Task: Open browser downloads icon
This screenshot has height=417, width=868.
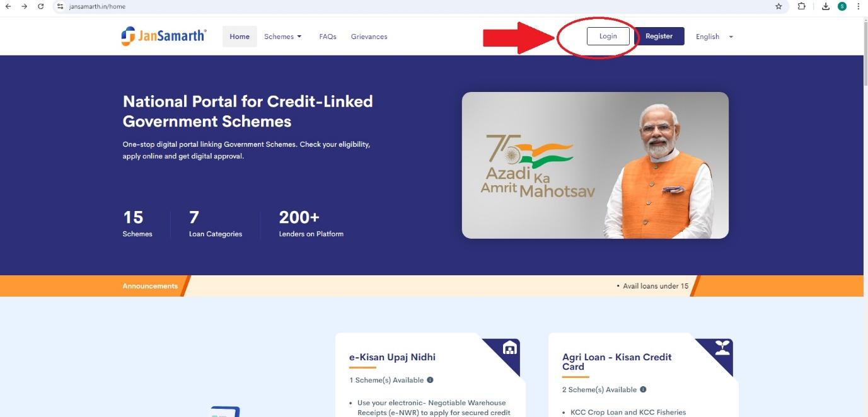Action: point(826,6)
